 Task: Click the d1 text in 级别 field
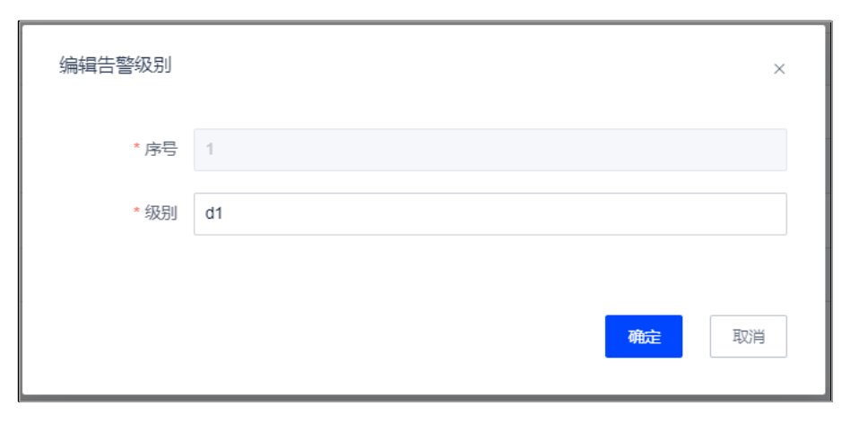[x=213, y=213]
